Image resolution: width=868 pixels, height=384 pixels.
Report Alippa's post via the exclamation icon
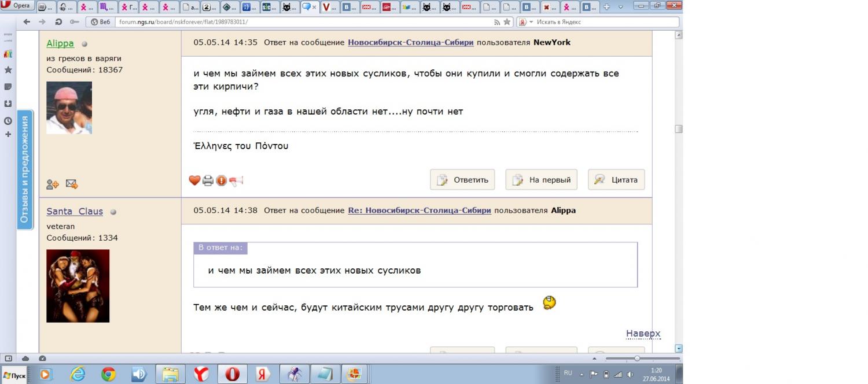pos(221,180)
